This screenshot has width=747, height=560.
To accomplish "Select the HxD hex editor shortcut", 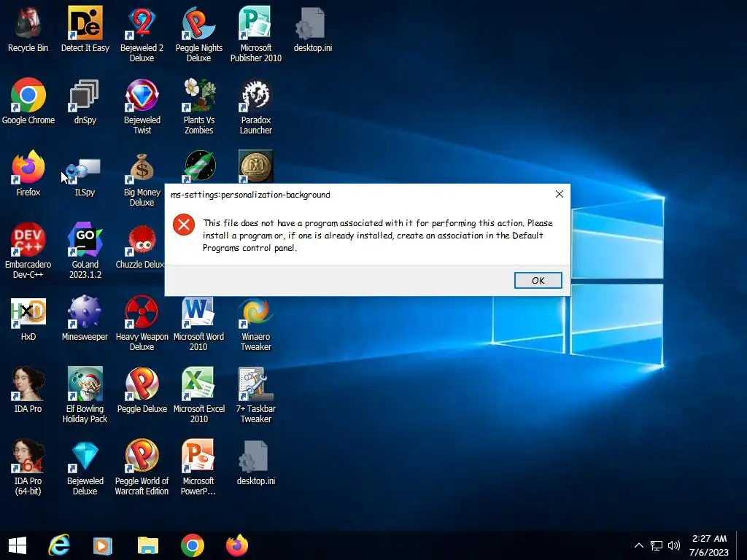I will [x=28, y=319].
